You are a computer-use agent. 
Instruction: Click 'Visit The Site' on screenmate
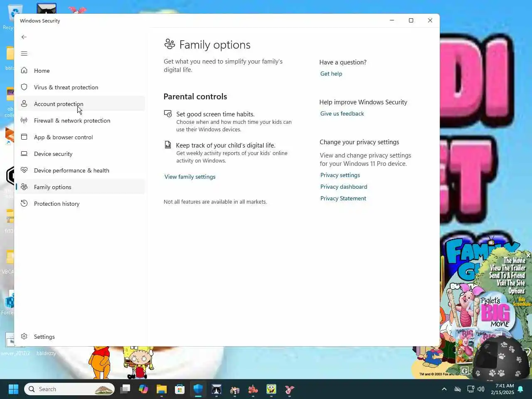[x=511, y=283]
